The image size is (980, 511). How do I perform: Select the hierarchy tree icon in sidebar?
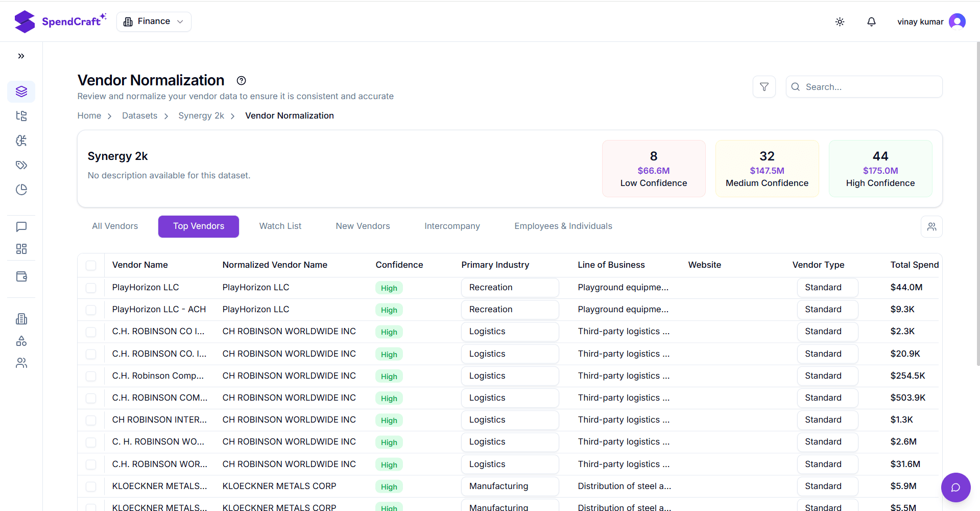[21, 116]
